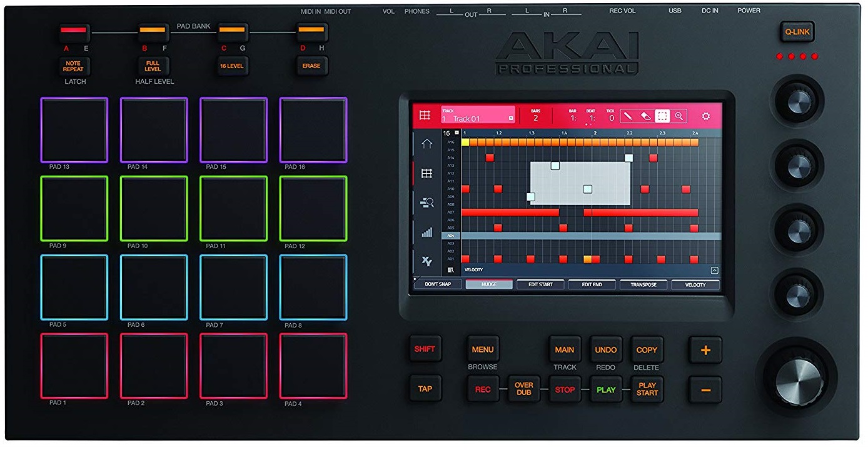Click the Copy button
868x450 pixels.
[x=647, y=349]
